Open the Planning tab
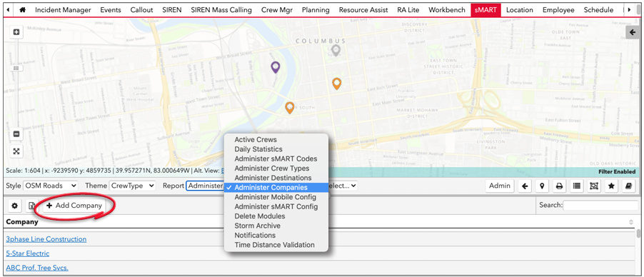Image resolution: width=644 pixels, height=277 pixels. (316, 10)
